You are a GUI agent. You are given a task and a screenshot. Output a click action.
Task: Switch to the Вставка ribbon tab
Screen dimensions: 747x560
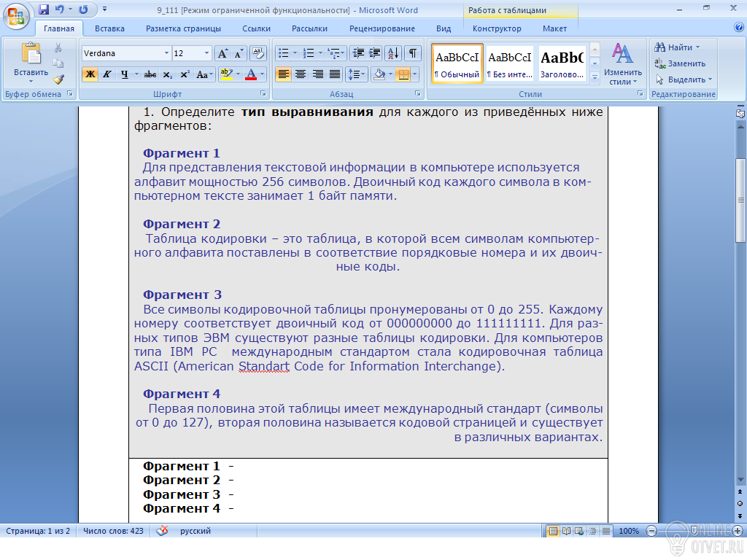tap(109, 28)
